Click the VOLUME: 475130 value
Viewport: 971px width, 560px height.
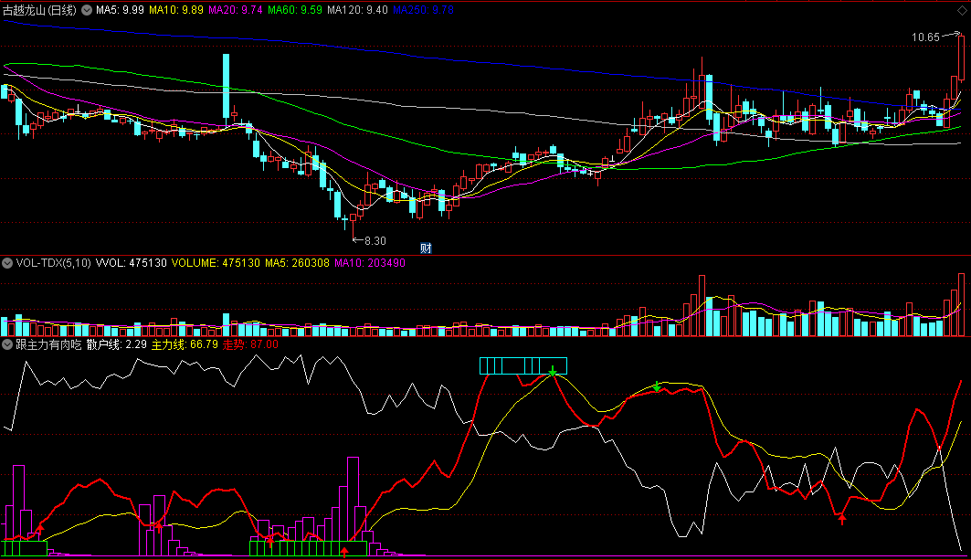(x=216, y=263)
